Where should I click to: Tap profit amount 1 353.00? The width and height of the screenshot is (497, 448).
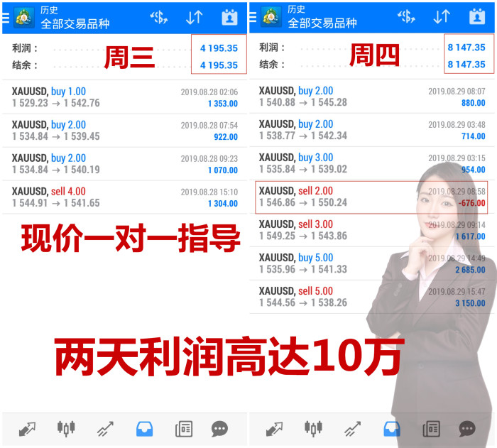pos(223,104)
